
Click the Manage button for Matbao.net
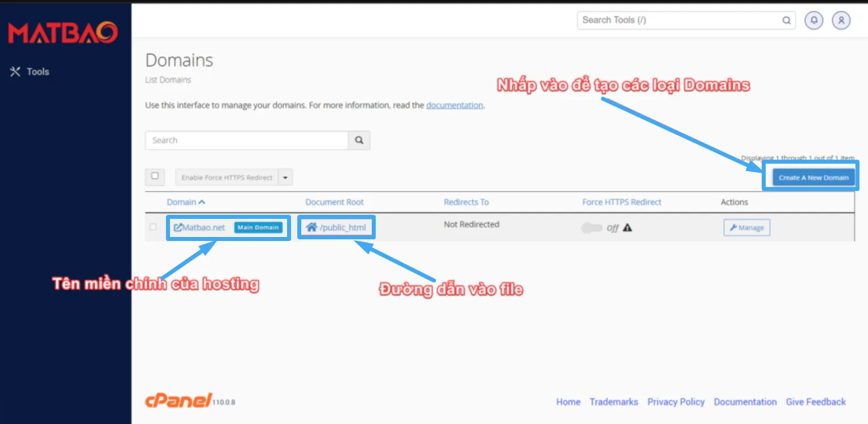(x=747, y=227)
